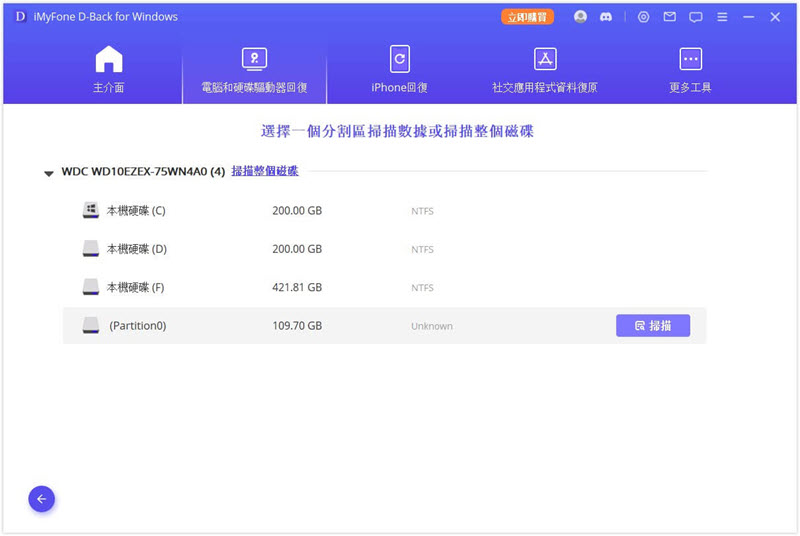Image resolution: width=800 pixels, height=536 pixels.
Task: Click the computer and hard drive recovery icon
Action: (254, 59)
